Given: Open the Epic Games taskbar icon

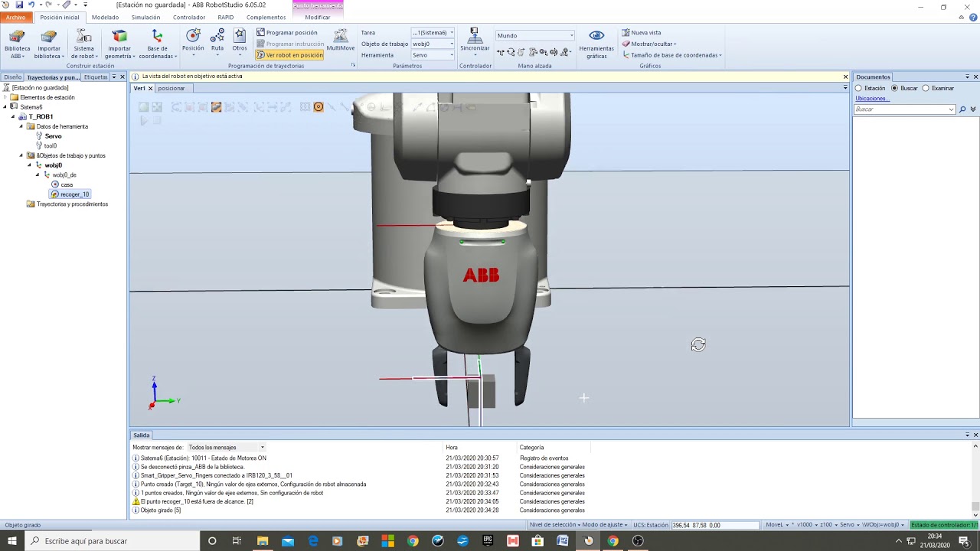Looking at the screenshot, I should tap(488, 541).
